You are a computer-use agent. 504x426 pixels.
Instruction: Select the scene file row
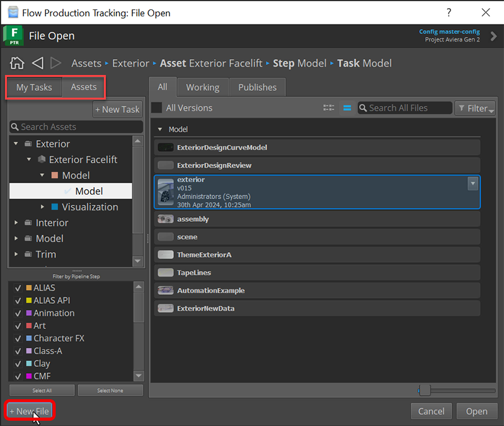[317, 237]
